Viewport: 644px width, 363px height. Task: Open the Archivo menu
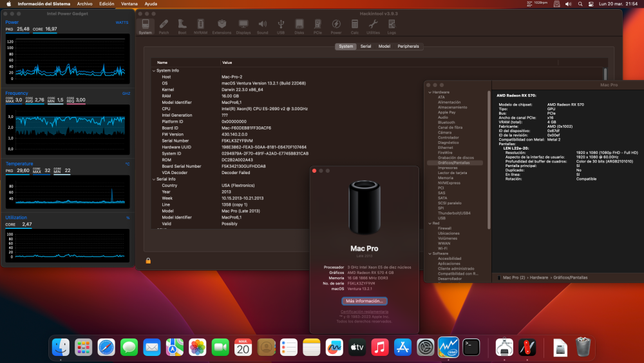point(84,4)
